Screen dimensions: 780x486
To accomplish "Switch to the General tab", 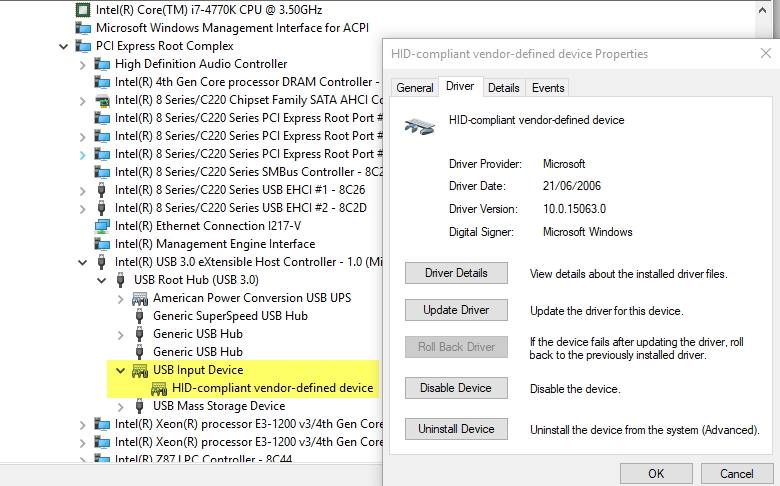I will 415,88.
